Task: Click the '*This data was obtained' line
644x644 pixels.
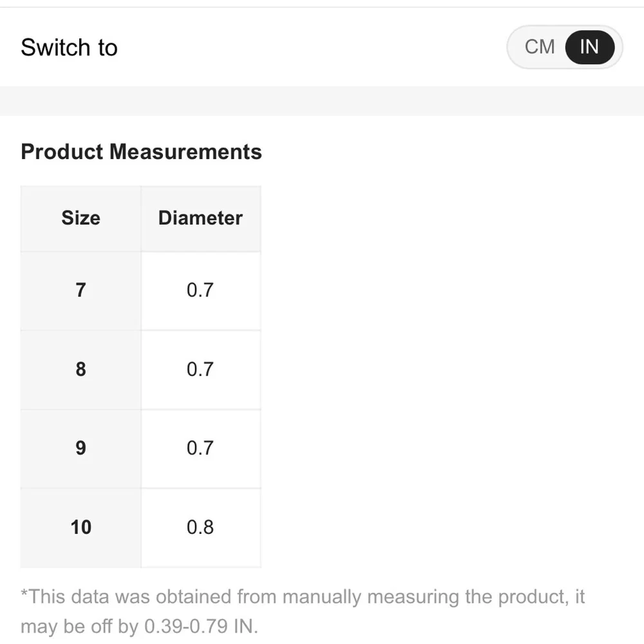Action: tap(303, 597)
